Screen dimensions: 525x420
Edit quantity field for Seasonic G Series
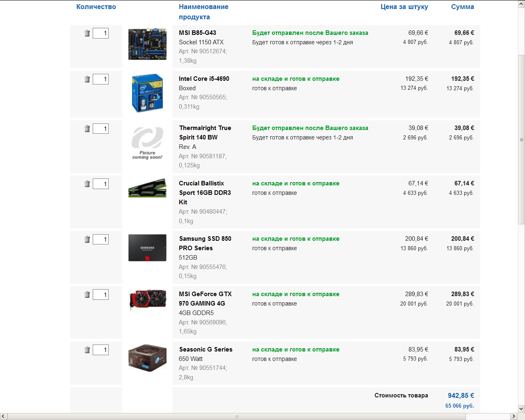coord(100,350)
